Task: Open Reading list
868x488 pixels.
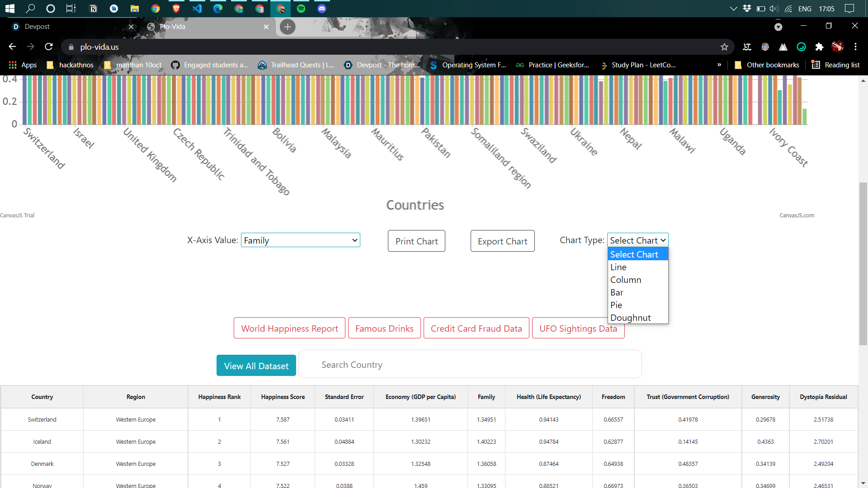Action: pyautogui.click(x=835, y=65)
